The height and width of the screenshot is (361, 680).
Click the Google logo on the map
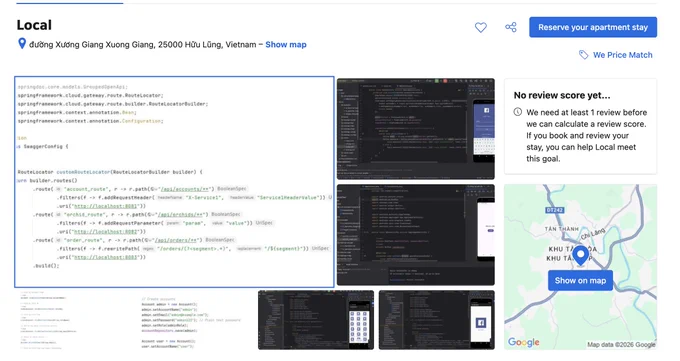(523, 342)
